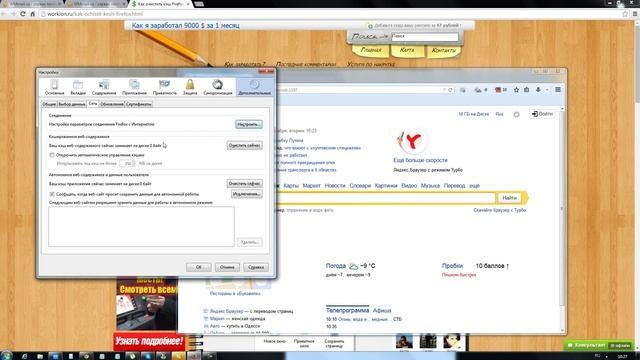This screenshot has width=640, height=360.
Task: Switch to the Афиша tab
Action: coord(382,310)
